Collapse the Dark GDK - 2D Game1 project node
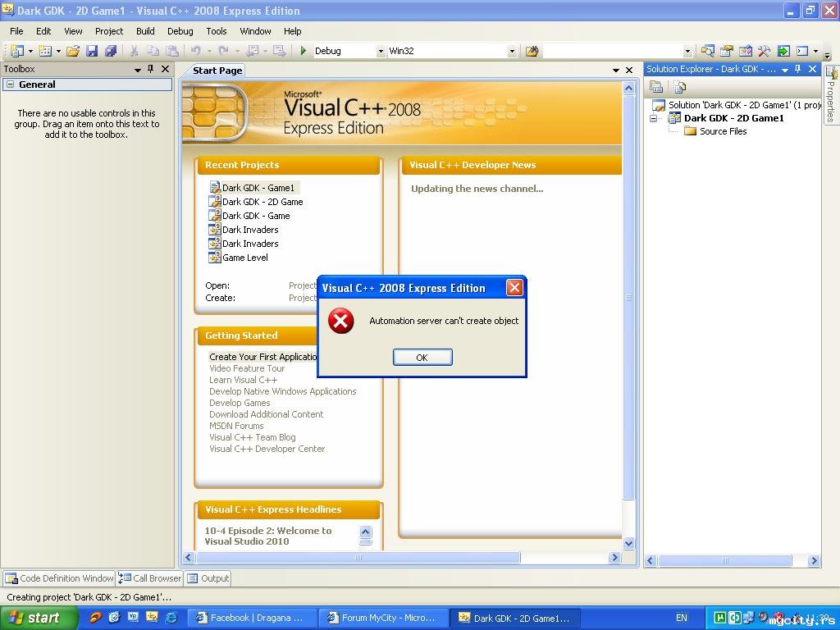This screenshot has width=840, height=630. click(x=654, y=118)
